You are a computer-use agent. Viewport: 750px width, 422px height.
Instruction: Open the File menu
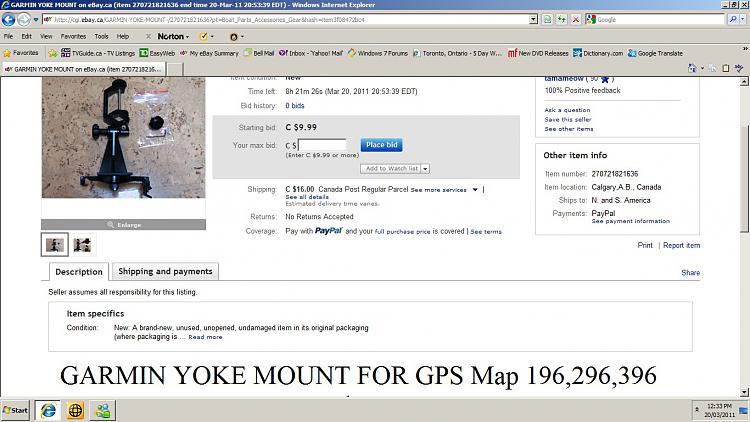pyautogui.click(x=8, y=36)
